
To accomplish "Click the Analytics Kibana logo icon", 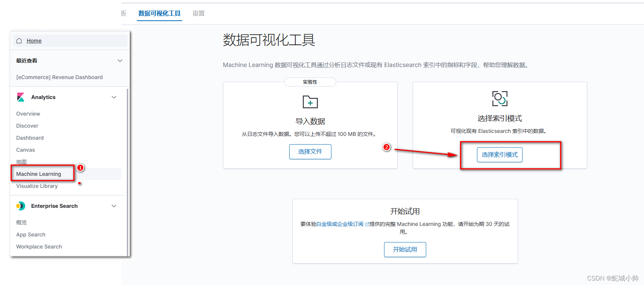I will (21, 97).
